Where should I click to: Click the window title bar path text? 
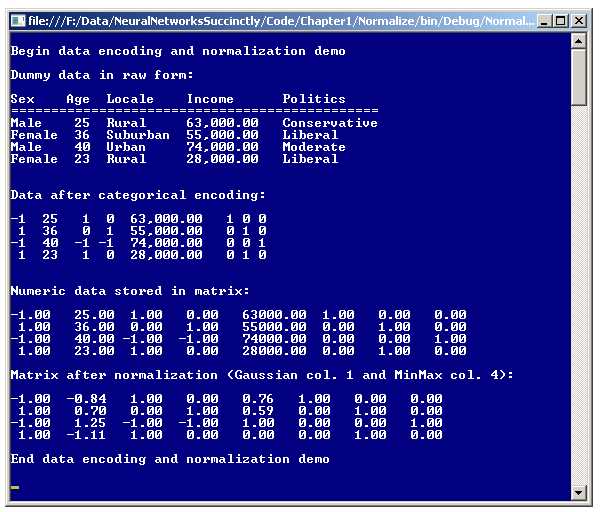281,21
